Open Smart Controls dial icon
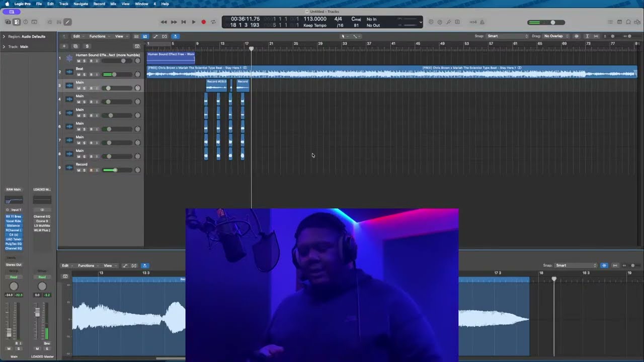This screenshot has height=362, width=644. coord(49,22)
